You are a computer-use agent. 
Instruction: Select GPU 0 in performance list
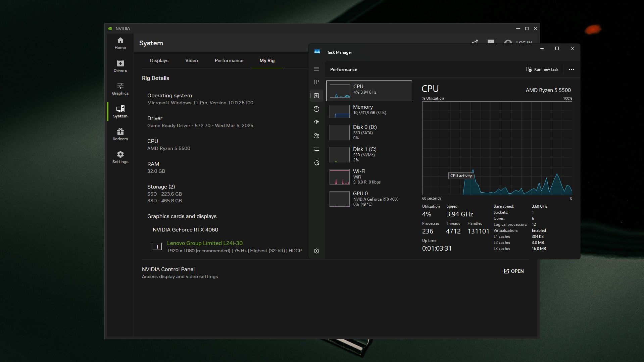[x=369, y=199]
